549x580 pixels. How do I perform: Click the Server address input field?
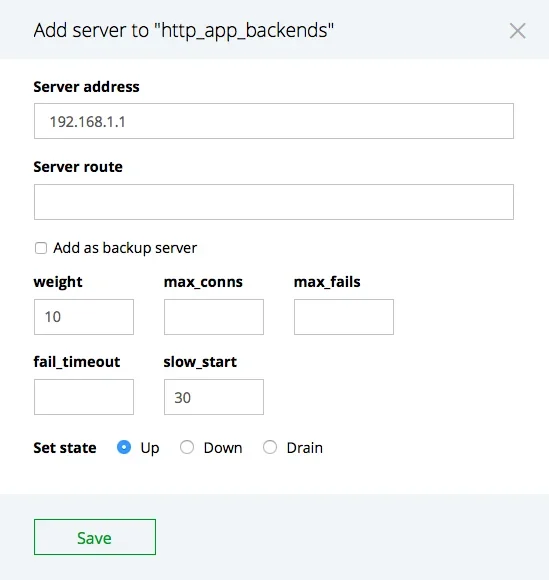274,121
